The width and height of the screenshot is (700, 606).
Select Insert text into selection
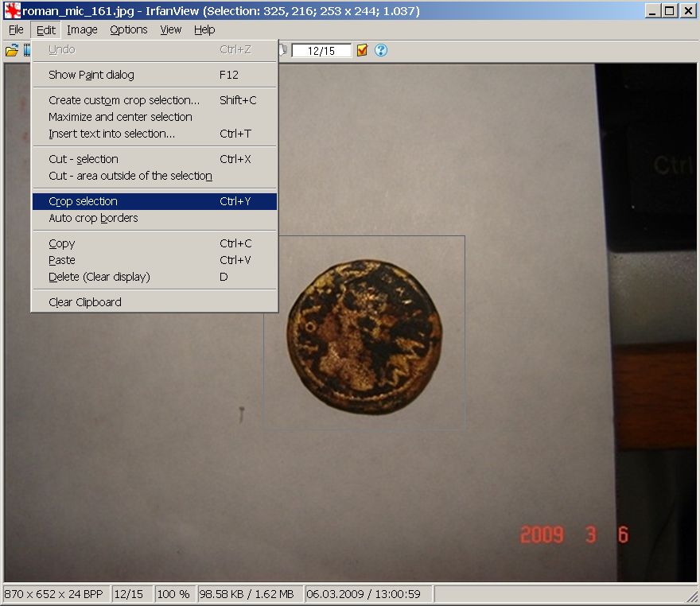pyautogui.click(x=111, y=134)
